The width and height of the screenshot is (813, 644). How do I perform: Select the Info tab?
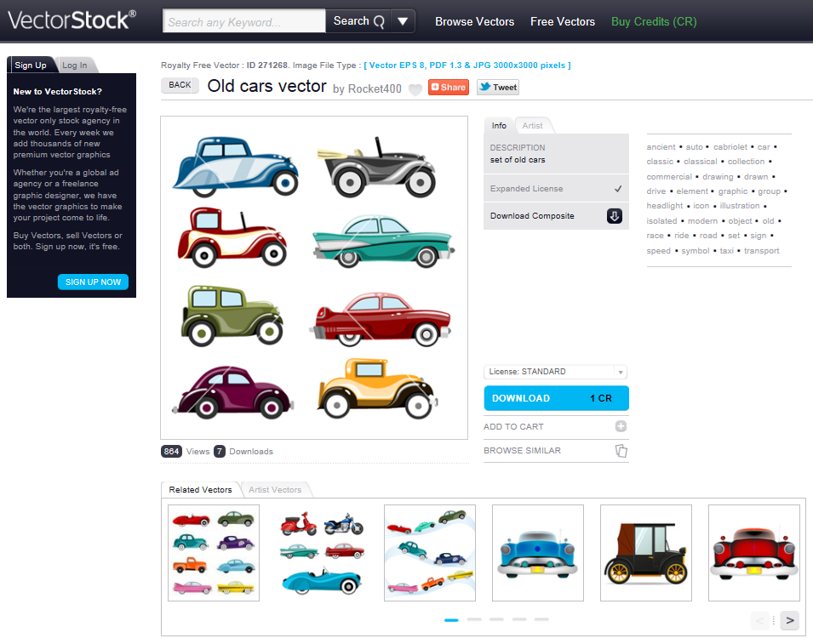click(499, 125)
